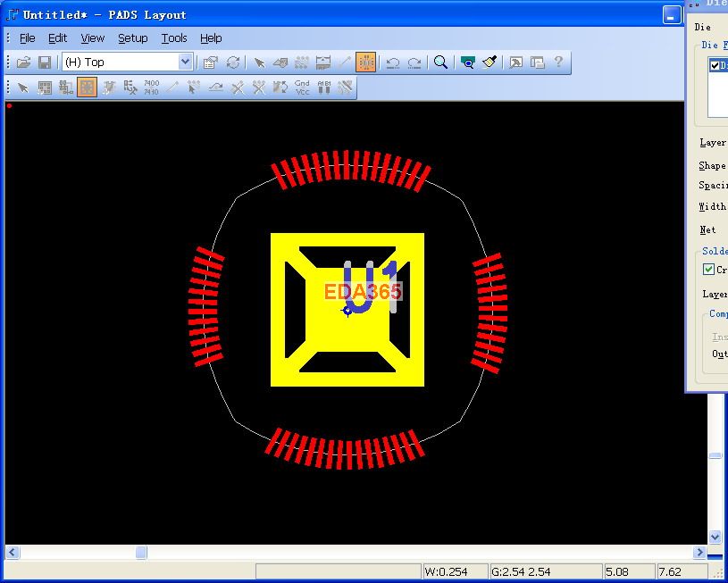Open the Properties toolbar icon
Viewport: 728px width, 583px height.
[x=210, y=62]
